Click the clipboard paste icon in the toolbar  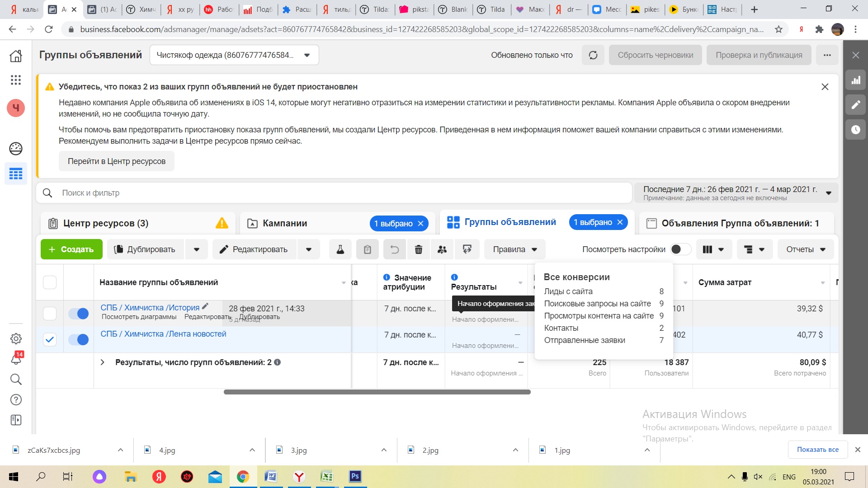click(x=368, y=249)
